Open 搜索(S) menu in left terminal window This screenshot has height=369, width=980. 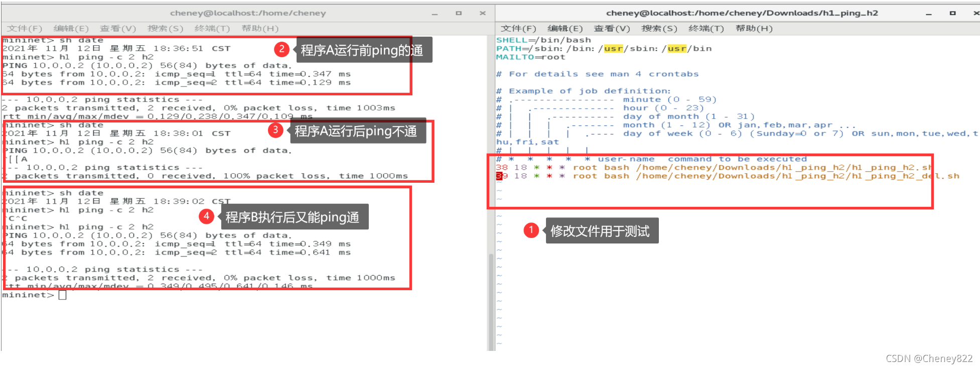(166, 29)
